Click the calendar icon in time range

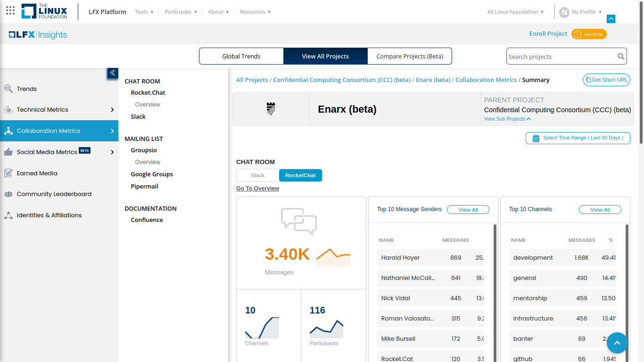pos(536,138)
